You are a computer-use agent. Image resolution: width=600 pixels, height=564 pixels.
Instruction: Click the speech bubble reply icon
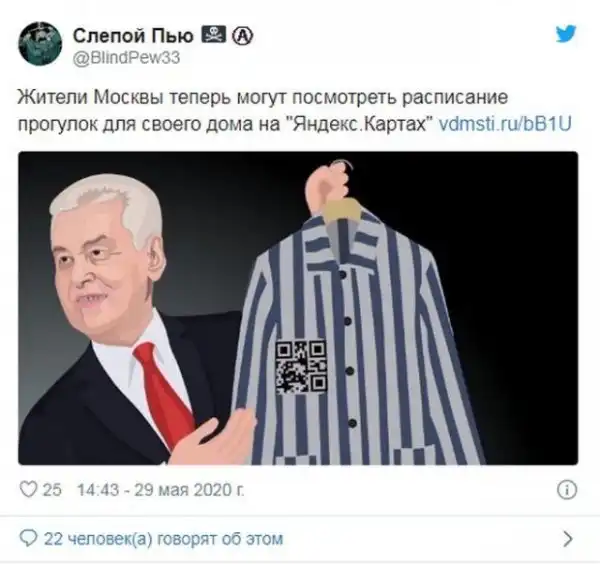click(28, 538)
